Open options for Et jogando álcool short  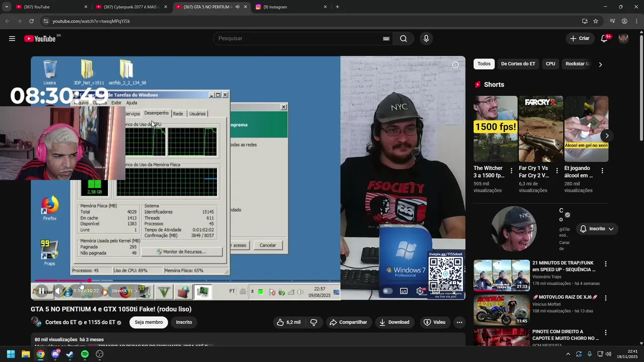coord(602,171)
